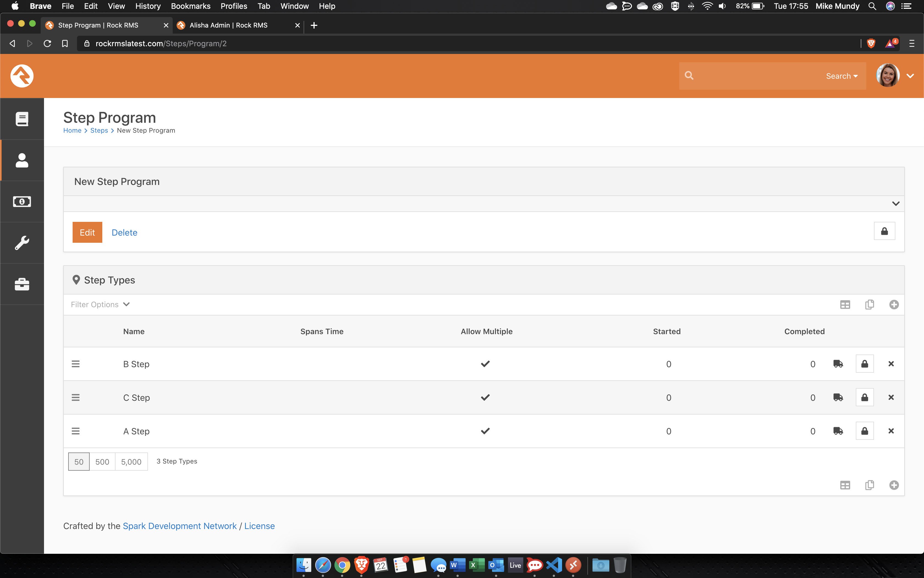The width and height of the screenshot is (924, 578).
Task: Add a step type with top plus icon
Action: coord(894,305)
